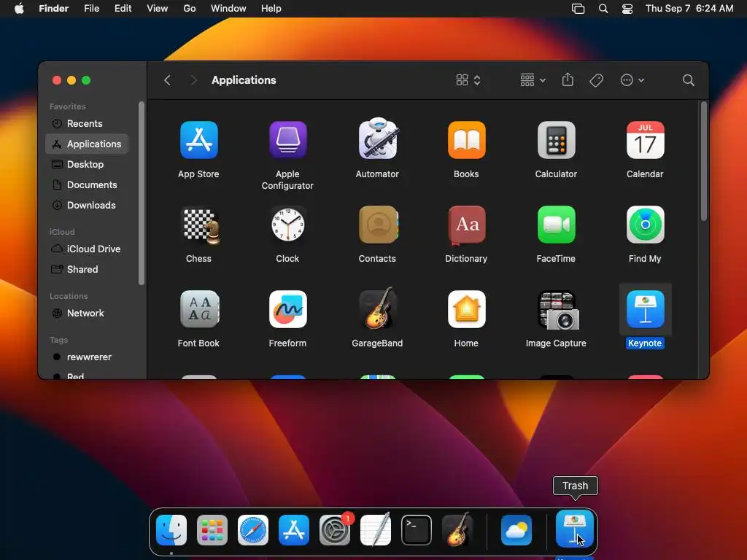747x560 pixels.
Task: Open GarageBand from the Dock
Action: pos(457,529)
